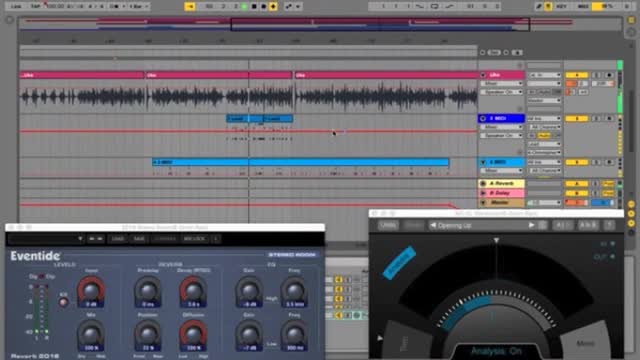Toggle the 3 MIDI track activator
This screenshot has height=360, width=640.
click(x=576, y=118)
